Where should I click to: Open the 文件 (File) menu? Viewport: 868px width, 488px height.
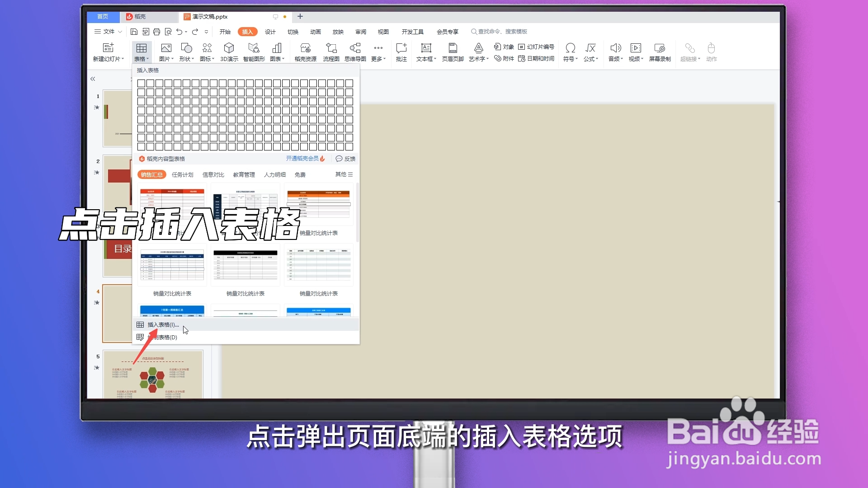click(108, 32)
